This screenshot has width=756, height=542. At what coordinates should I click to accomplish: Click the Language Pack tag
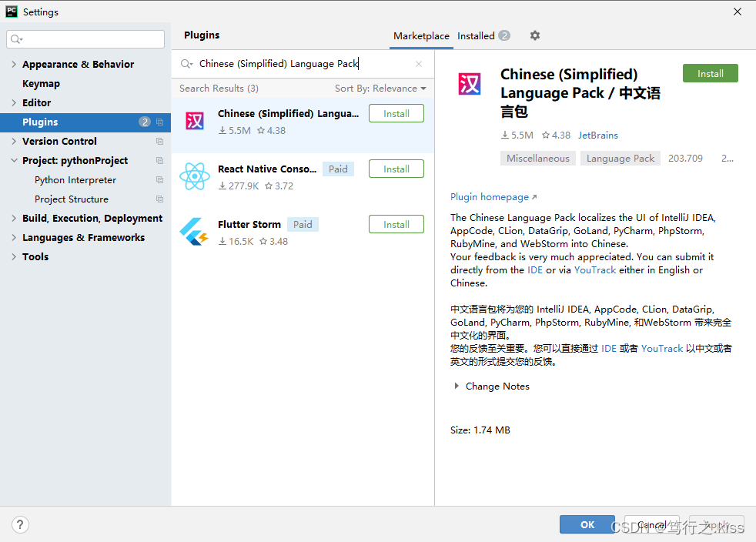pos(620,158)
